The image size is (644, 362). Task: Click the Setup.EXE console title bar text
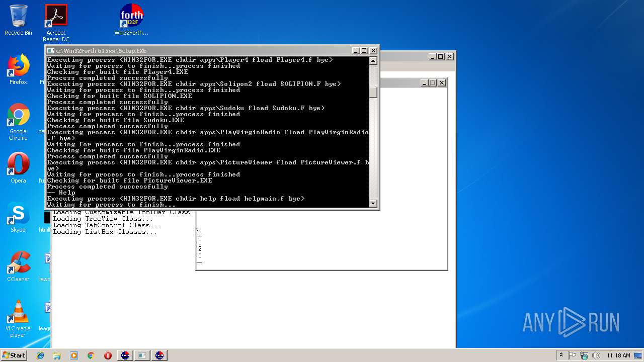pyautogui.click(x=101, y=51)
